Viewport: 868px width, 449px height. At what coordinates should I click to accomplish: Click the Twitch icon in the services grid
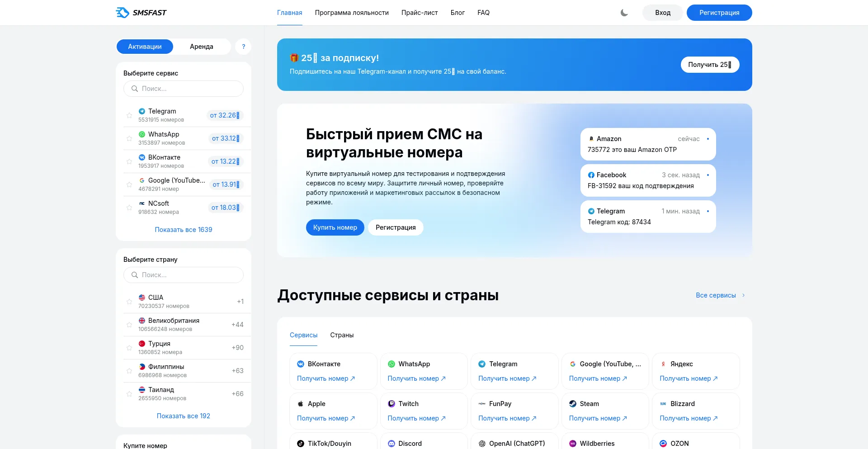click(x=392, y=404)
